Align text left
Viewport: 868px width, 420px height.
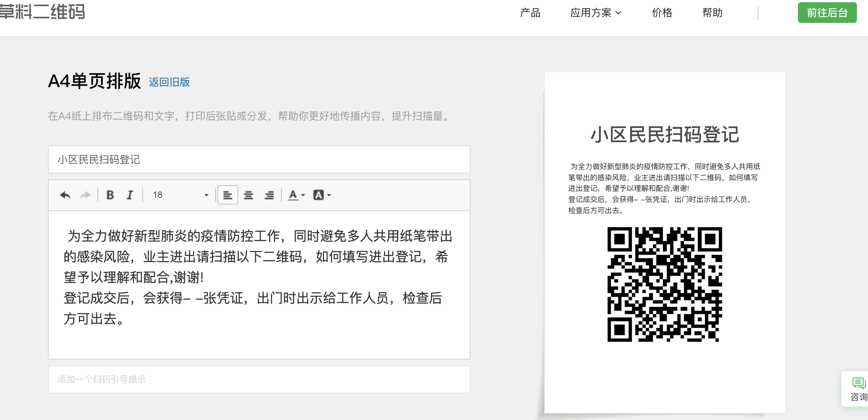coord(228,195)
